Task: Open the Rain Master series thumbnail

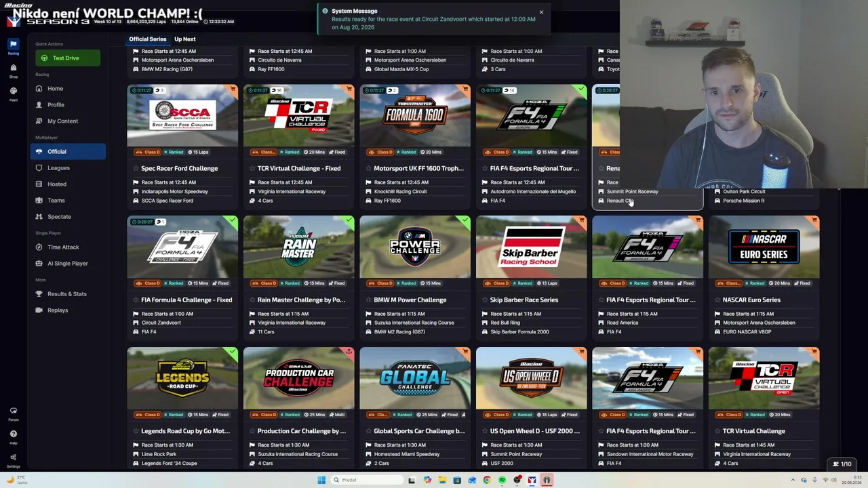Action: coord(298,247)
